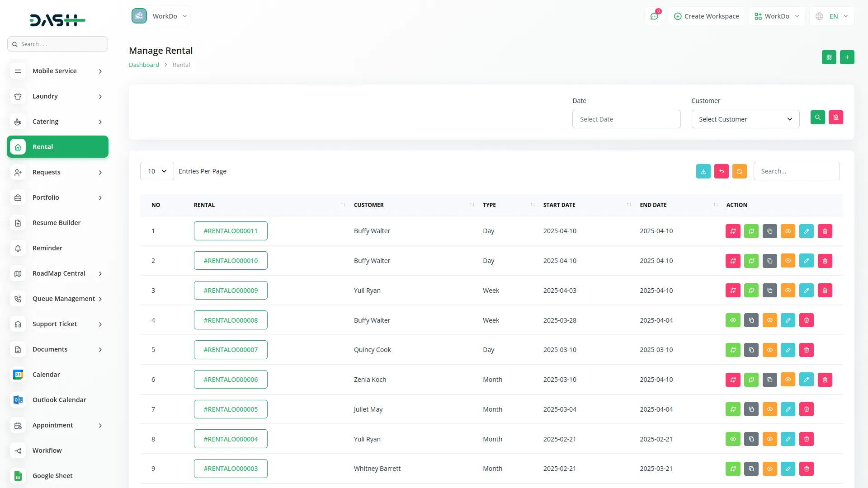The width and height of the screenshot is (868, 488).
Task: Edit rental #RENTALO000009 with the teal pencil icon
Action: (807, 290)
